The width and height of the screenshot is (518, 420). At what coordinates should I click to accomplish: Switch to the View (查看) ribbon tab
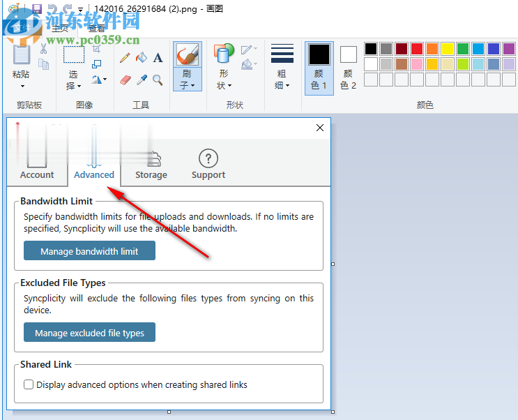[x=96, y=29]
